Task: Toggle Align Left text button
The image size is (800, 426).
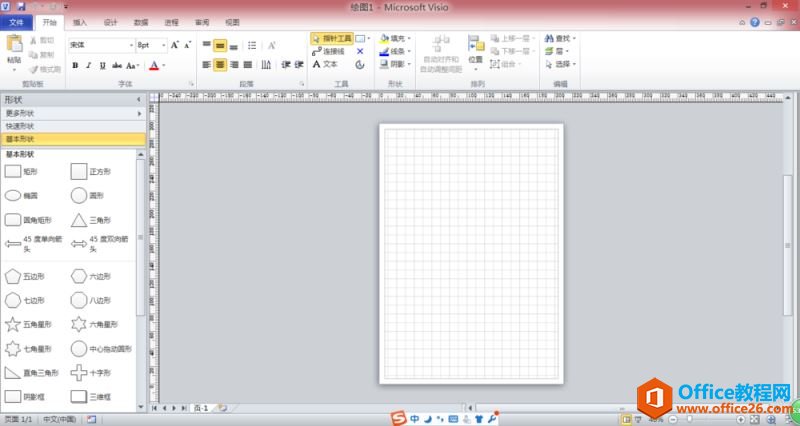Action: [x=207, y=65]
